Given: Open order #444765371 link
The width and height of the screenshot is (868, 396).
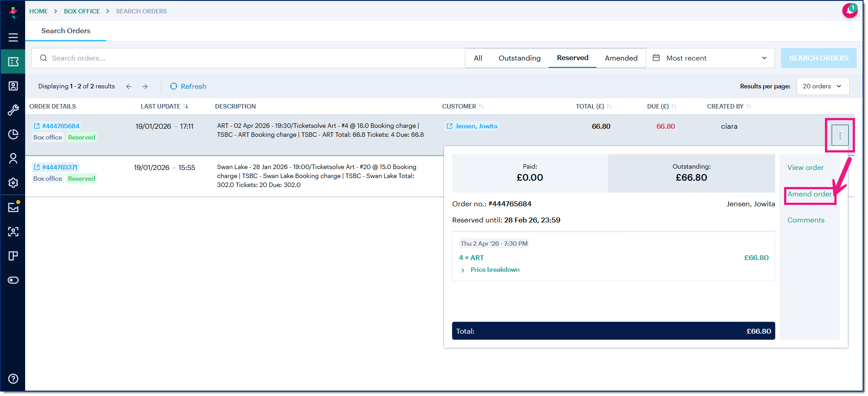Looking at the screenshot, I should point(56,167).
